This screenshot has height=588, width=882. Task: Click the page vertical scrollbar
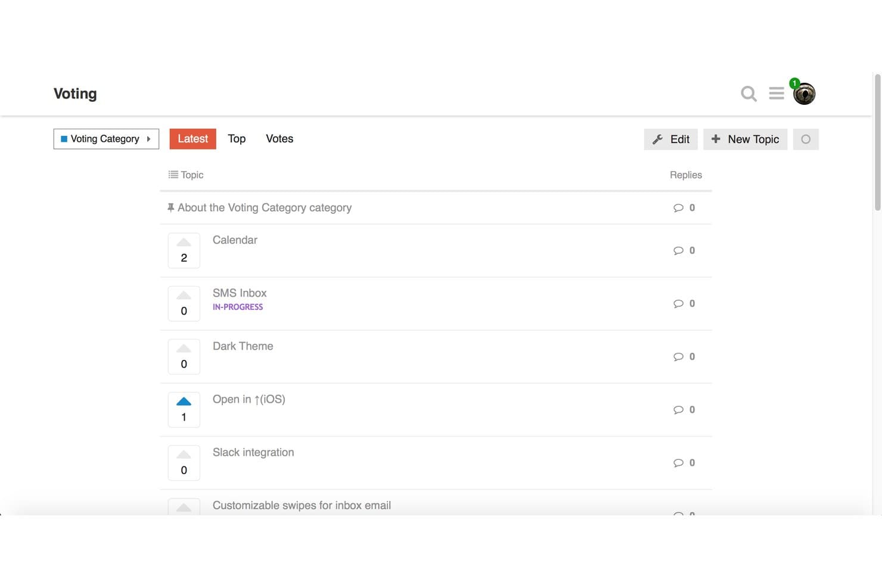(877, 142)
